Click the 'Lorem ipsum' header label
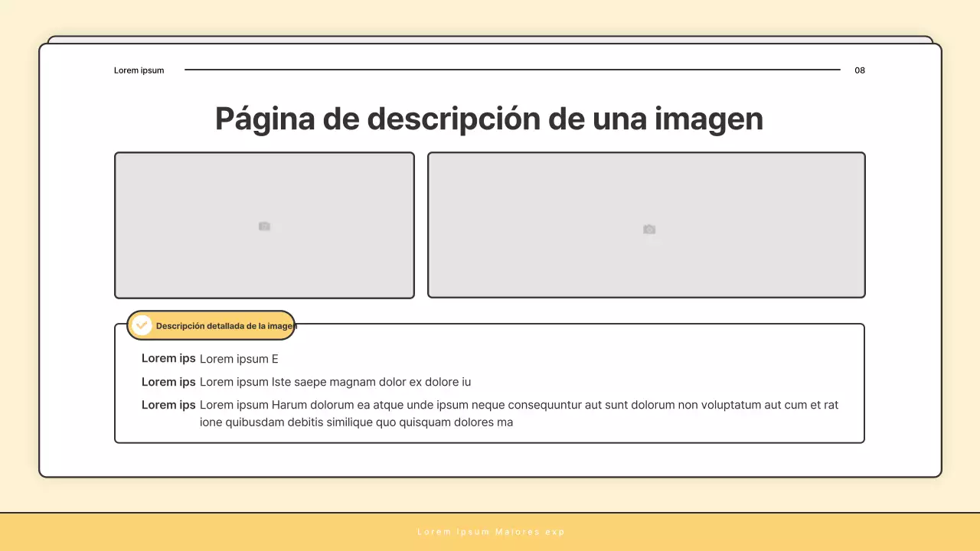 (139, 70)
